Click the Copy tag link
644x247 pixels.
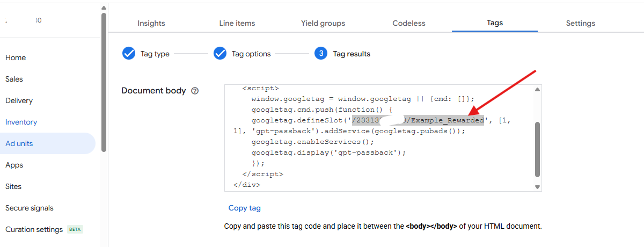point(244,208)
